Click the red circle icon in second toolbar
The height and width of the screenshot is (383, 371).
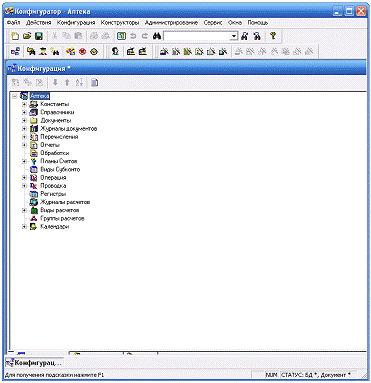point(83,52)
